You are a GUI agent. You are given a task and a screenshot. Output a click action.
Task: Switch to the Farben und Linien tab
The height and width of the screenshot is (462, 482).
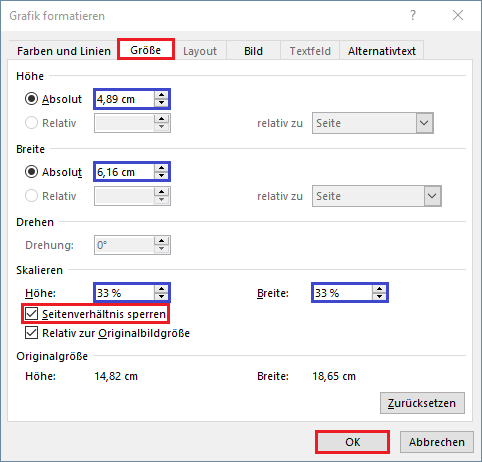point(64,51)
